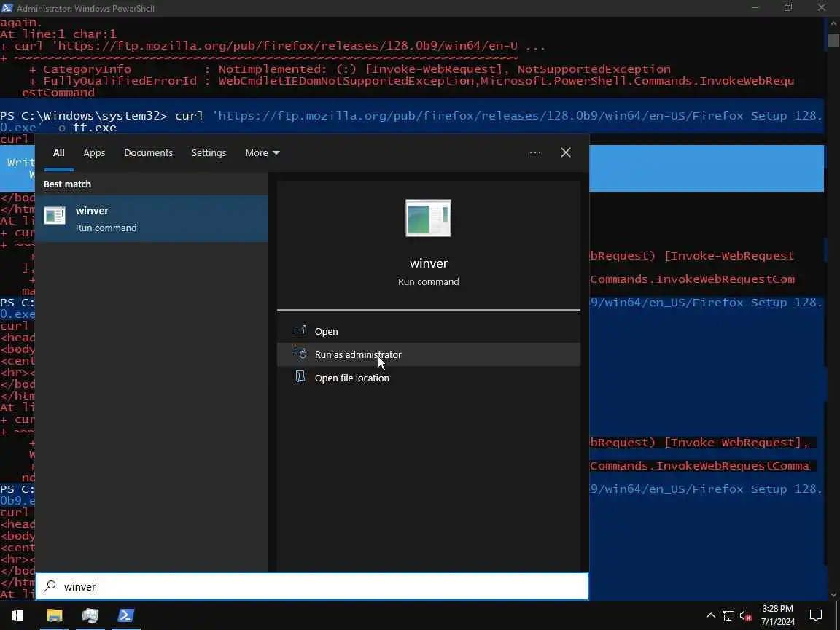The image size is (840, 630).
Task: Restore down the PowerShell window
Action: [788, 7]
